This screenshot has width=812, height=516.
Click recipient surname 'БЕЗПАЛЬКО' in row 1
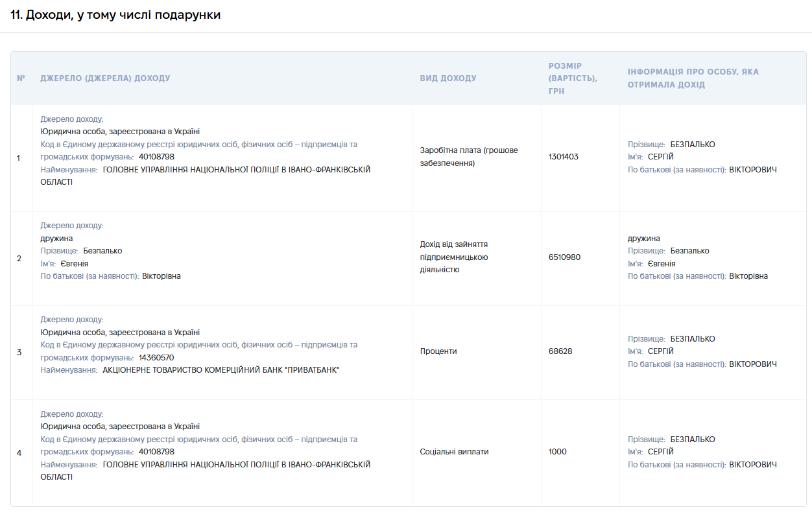click(693, 145)
